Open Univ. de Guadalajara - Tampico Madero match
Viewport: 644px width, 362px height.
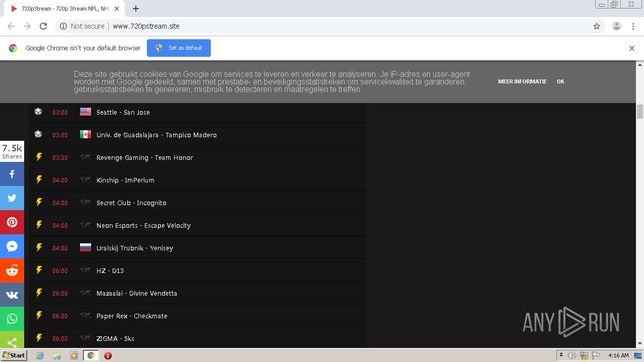[156, 135]
